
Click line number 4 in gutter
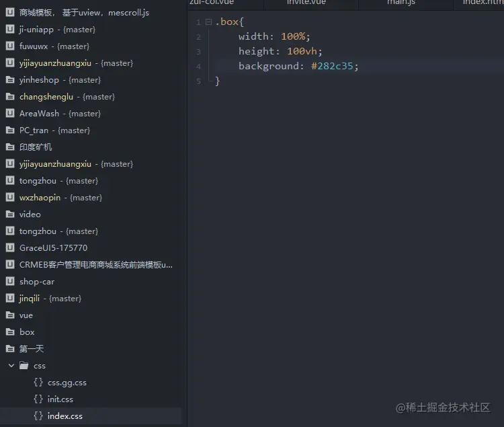[x=198, y=67]
